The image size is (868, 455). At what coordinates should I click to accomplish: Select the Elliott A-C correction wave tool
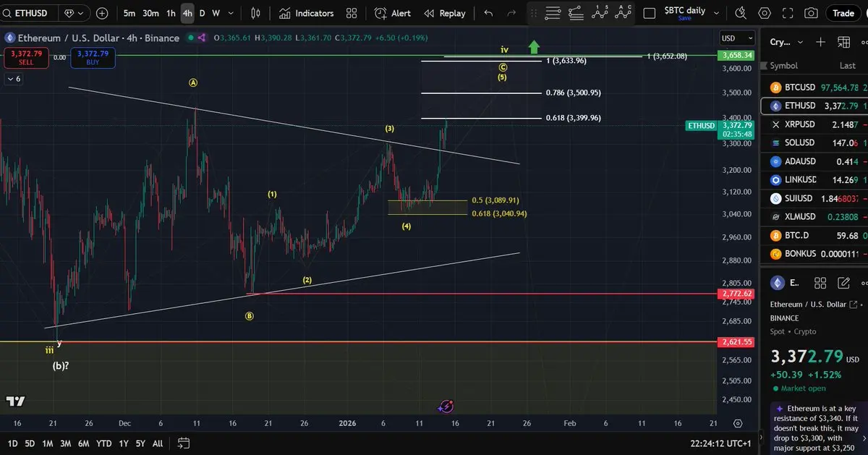click(x=623, y=13)
